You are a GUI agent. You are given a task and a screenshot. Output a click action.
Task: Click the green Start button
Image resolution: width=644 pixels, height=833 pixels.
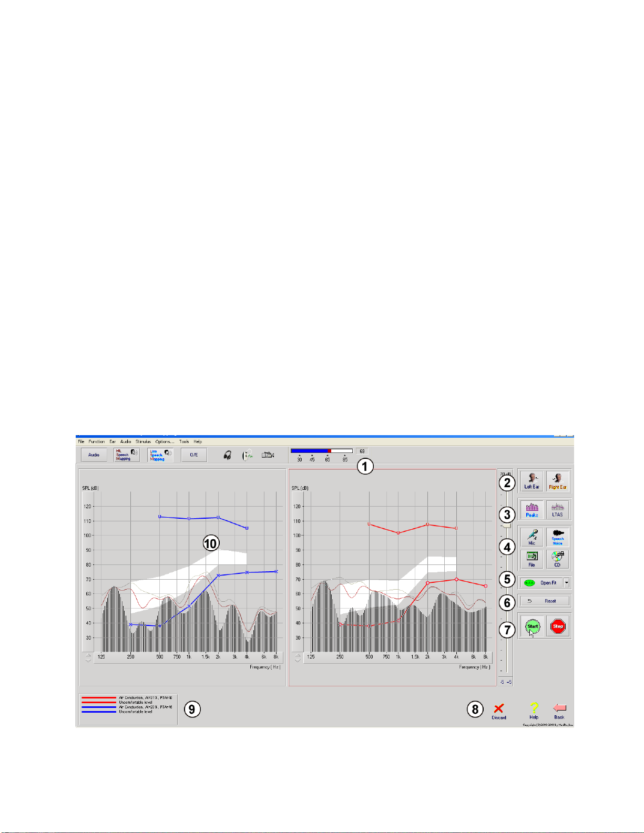tap(533, 626)
